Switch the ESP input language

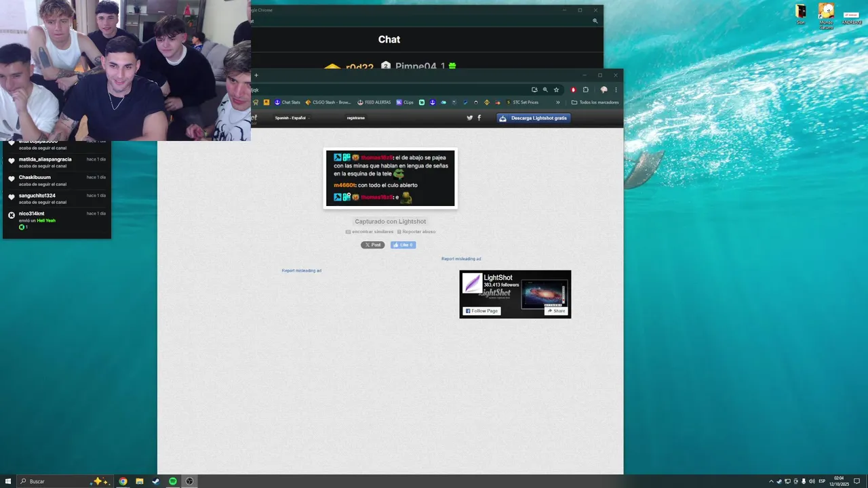(x=822, y=481)
